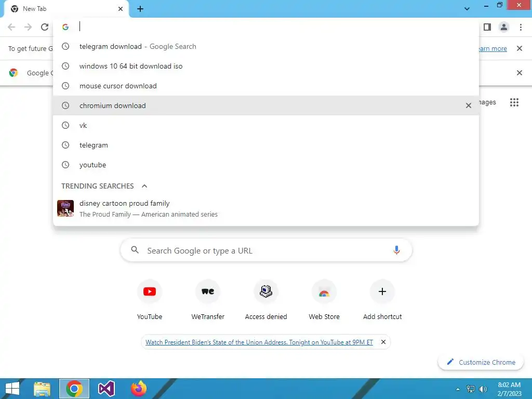Click the Learn more link
The width and height of the screenshot is (532, 399).
(x=493, y=48)
